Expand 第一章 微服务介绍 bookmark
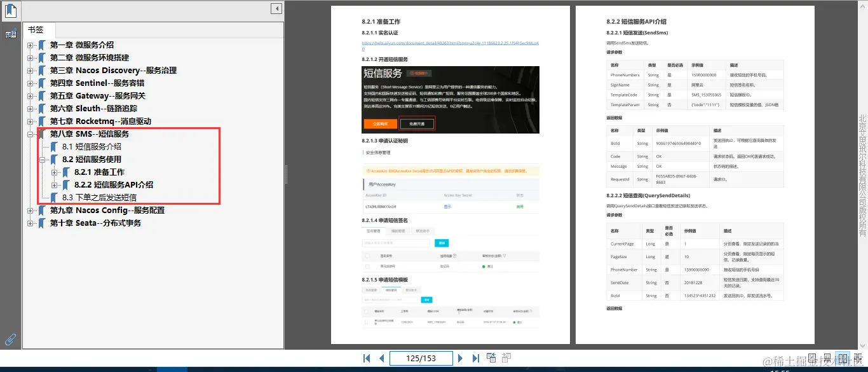This screenshot has height=372, width=868. (x=30, y=45)
